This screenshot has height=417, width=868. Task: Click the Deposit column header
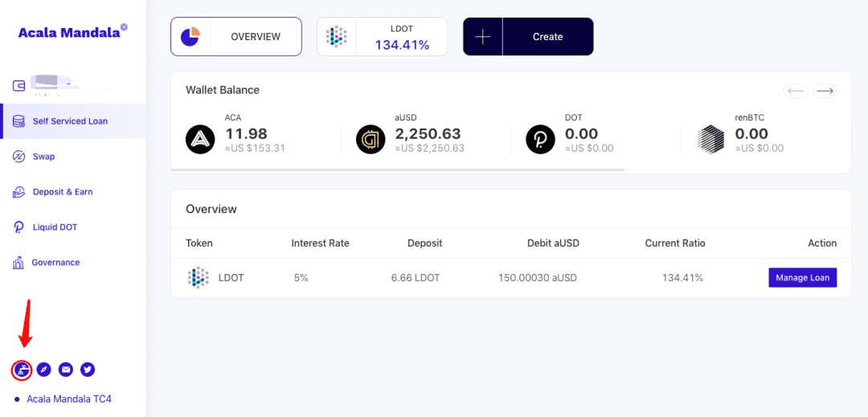pyautogui.click(x=424, y=243)
